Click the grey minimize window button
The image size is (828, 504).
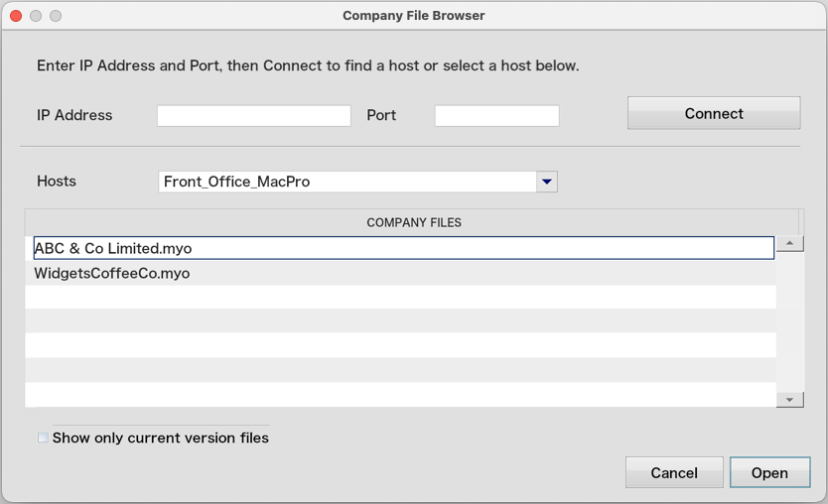point(36,16)
